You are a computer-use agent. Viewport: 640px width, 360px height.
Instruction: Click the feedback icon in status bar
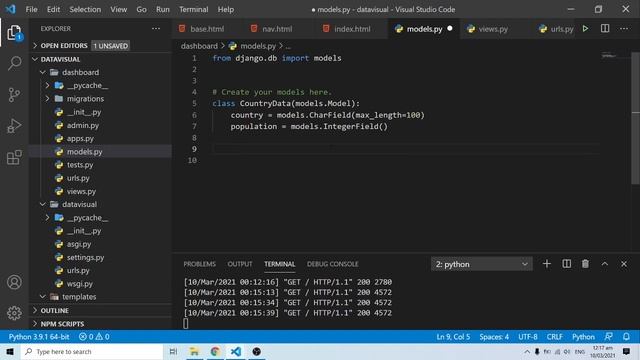609,337
